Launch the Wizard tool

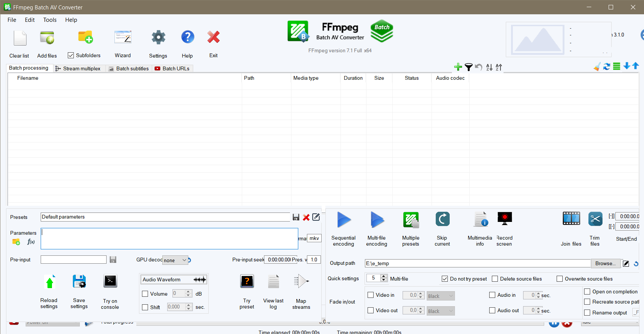123,37
